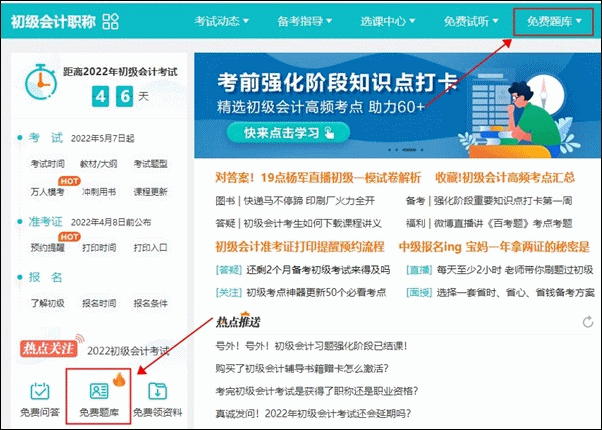
Task: Open the 打印时间 link
Action: click(x=99, y=248)
